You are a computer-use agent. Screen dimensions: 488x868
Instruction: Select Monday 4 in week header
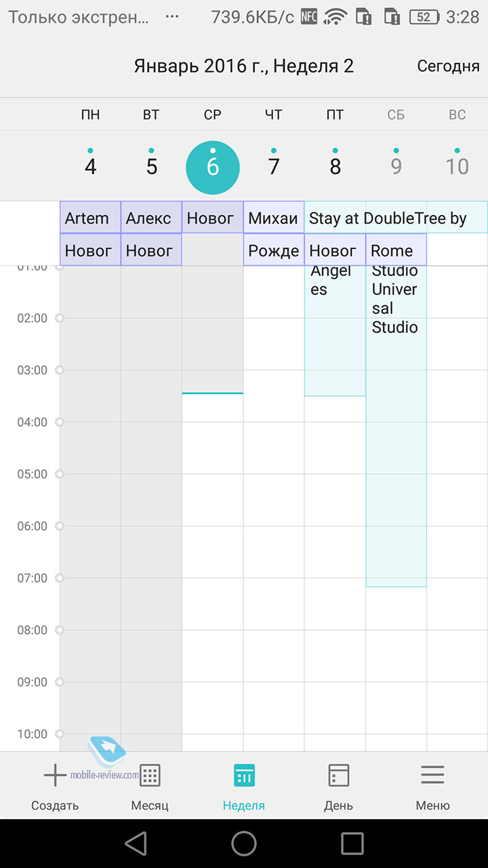(x=90, y=167)
